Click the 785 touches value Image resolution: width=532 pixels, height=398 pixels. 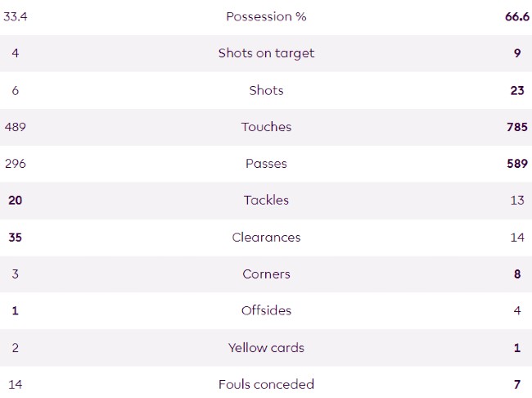pyautogui.click(x=516, y=127)
